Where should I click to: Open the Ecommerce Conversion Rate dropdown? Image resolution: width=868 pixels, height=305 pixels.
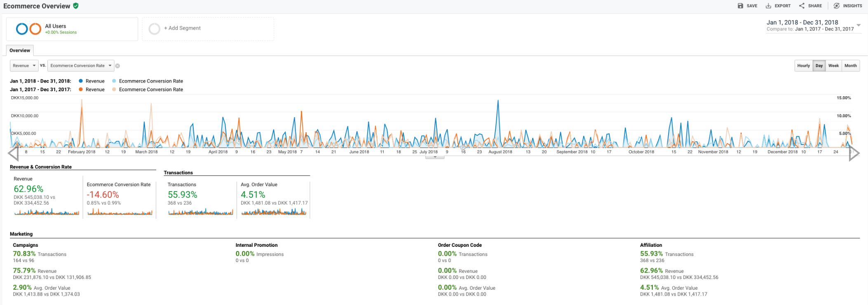[81, 66]
